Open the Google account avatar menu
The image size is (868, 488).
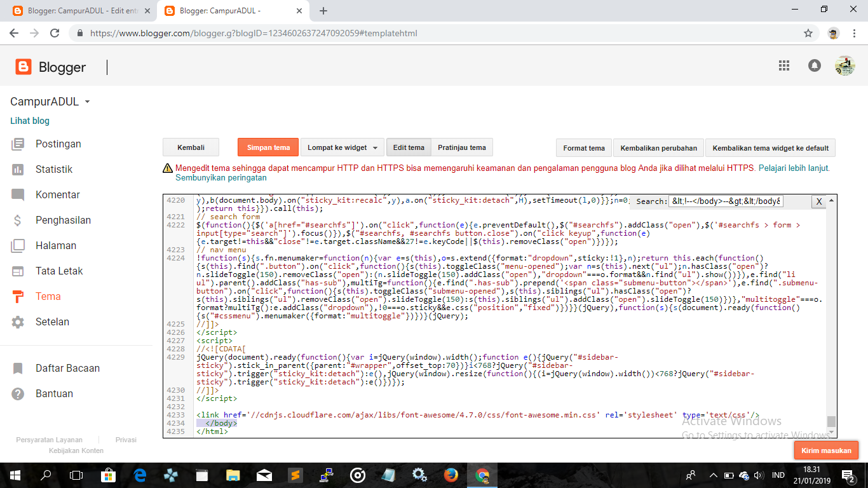coord(844,65)
